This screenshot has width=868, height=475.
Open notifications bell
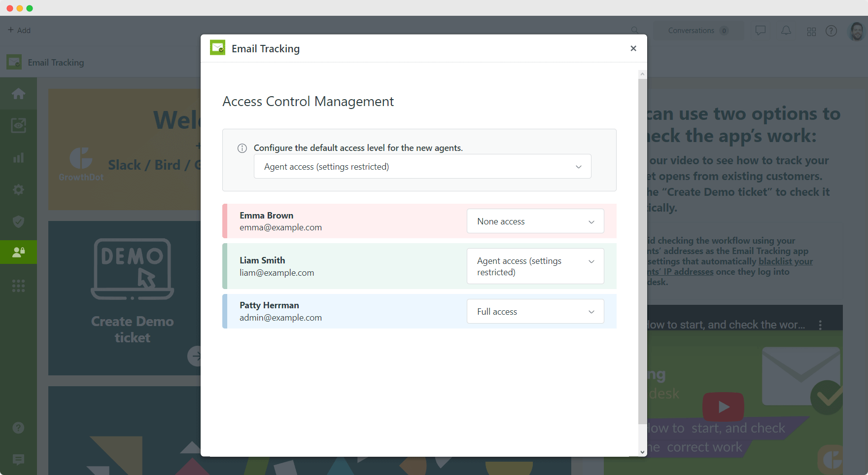(x=786, y=31)
